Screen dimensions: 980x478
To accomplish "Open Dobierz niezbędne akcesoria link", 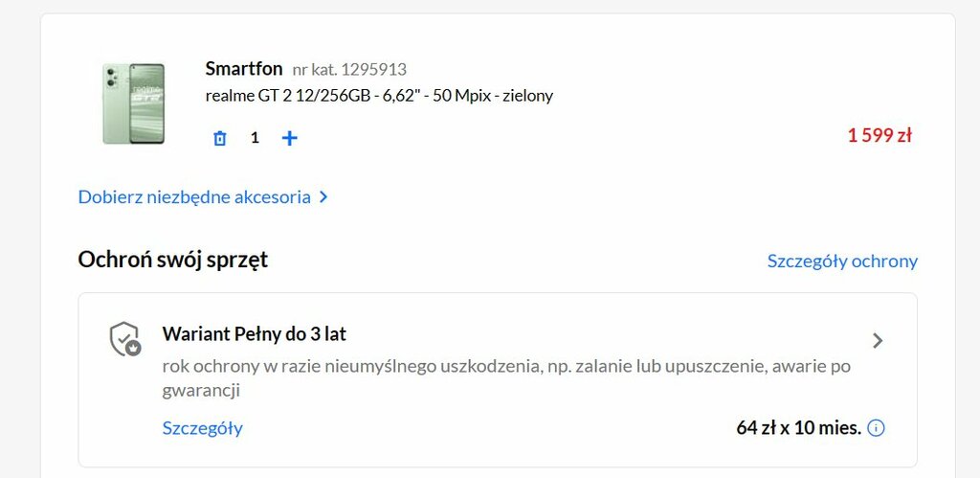I will click(x=194, y=197).
